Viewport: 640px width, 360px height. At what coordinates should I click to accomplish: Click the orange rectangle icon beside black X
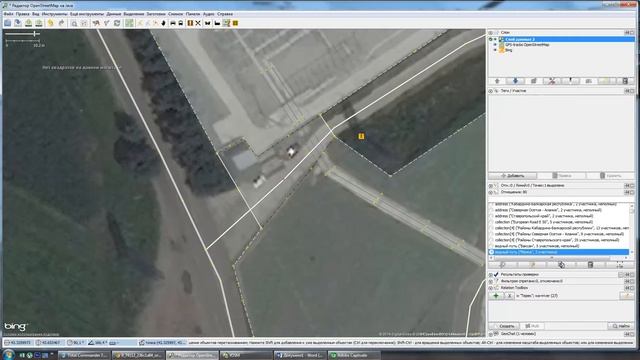(x=190, y=23)
